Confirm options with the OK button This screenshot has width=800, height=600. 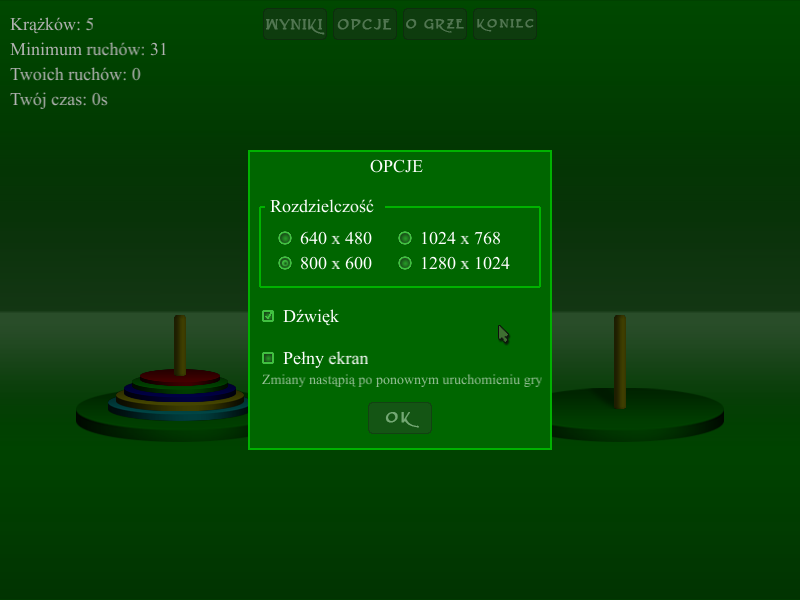point(400,418)
